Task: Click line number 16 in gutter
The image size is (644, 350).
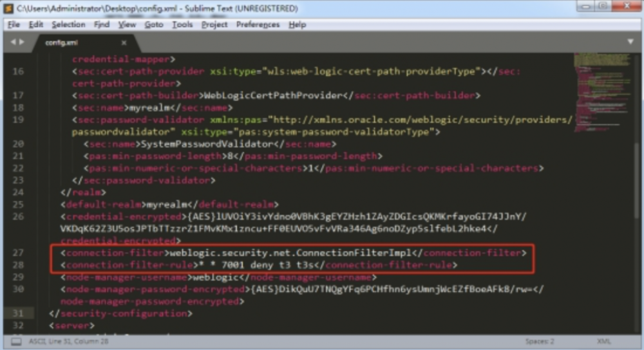Action: click(18, 71)
